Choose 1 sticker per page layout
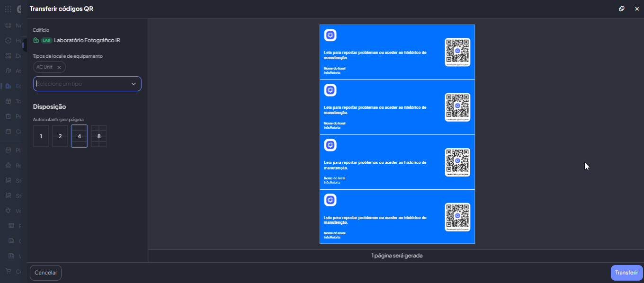Screen dimensions: 644x283 point(41,136)
